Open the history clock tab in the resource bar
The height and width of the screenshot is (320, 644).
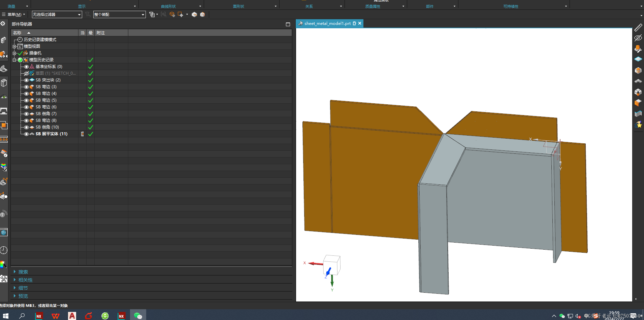(4, 250)
